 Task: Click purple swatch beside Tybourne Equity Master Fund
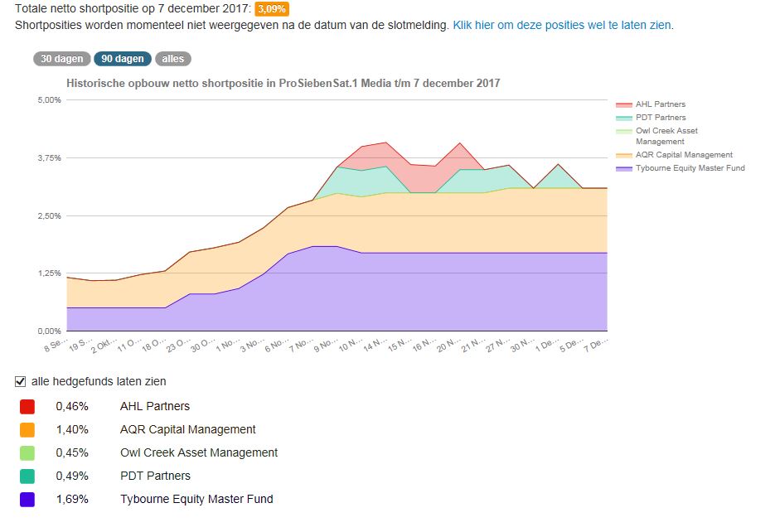tap(27, 500)
